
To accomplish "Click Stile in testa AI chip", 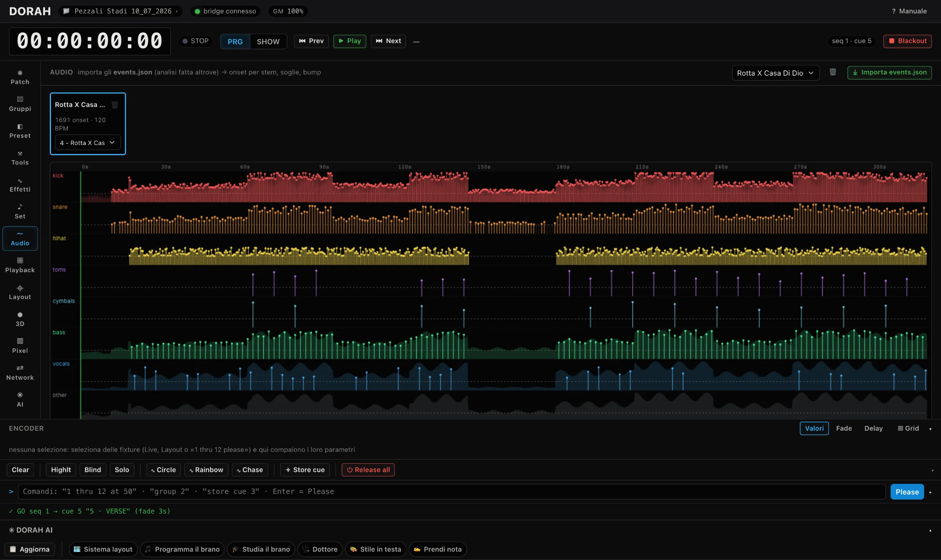I will pyautogui.click(x=376, y=549).
